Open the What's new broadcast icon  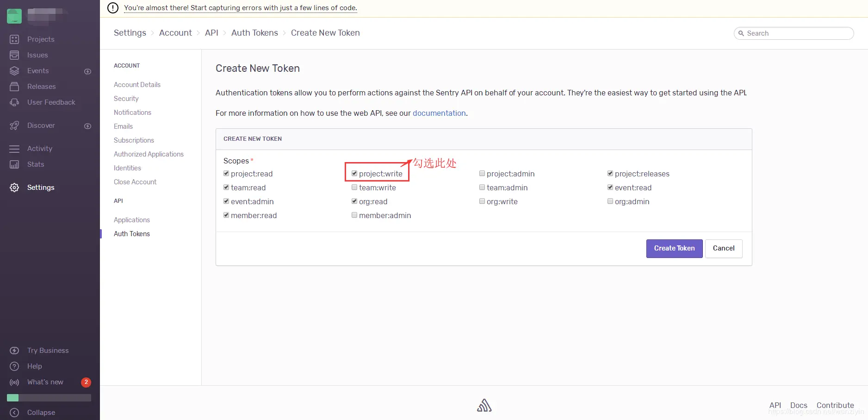14,382
